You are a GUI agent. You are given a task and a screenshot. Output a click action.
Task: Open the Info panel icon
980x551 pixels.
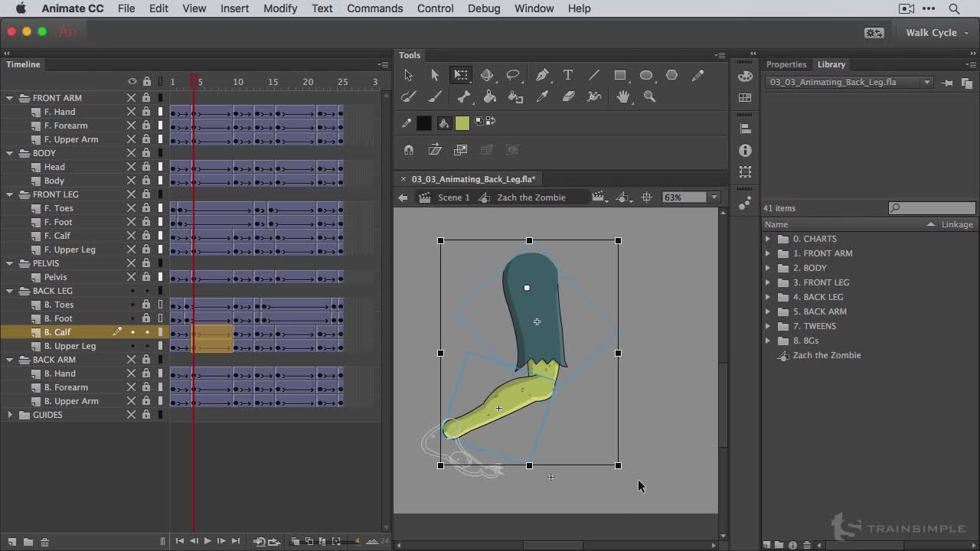(746, 151)
